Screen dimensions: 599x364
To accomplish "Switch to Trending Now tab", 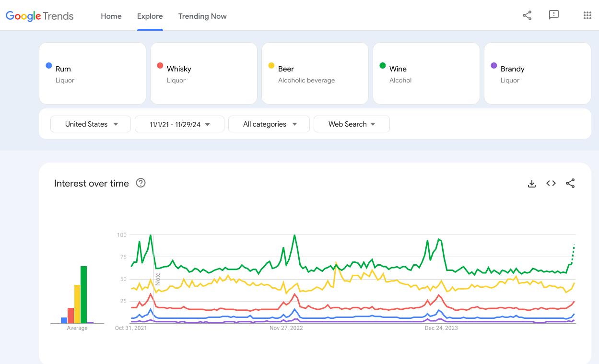I will point(202,16).
